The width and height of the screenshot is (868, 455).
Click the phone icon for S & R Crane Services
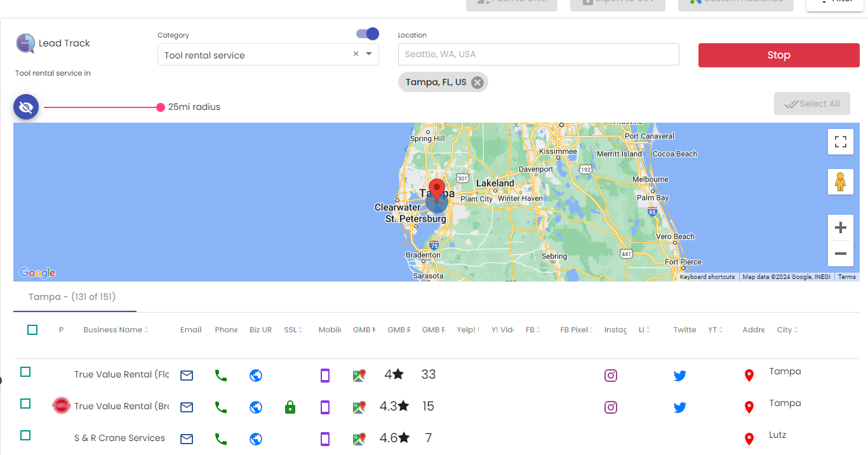click(221, 439)
